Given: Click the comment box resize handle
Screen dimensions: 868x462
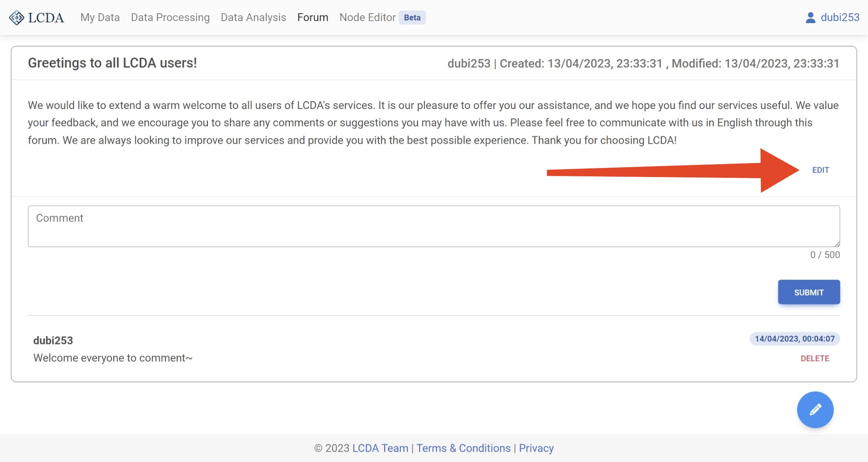Looking at the screenshot, I should tap(837, 244).
